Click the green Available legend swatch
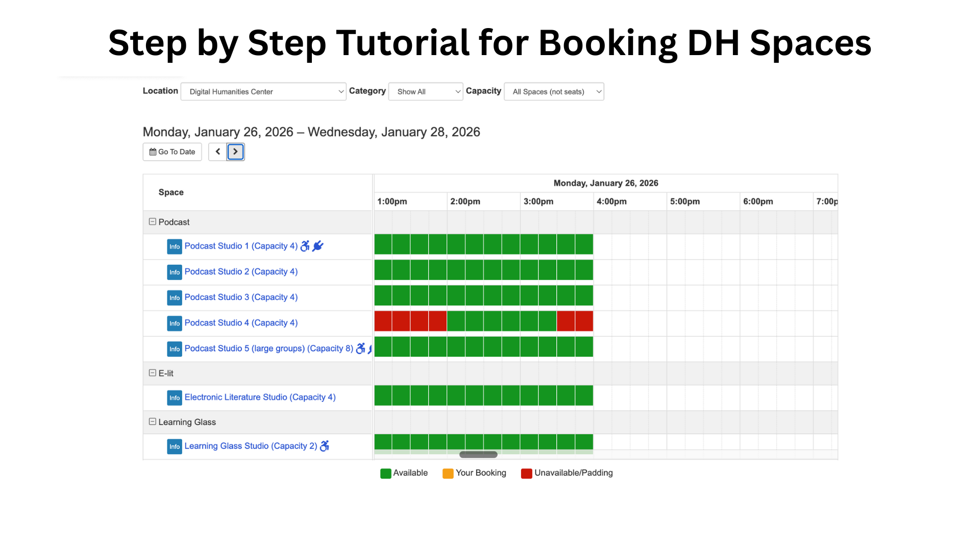Screen dimensions: 980x551 [385, 473]
